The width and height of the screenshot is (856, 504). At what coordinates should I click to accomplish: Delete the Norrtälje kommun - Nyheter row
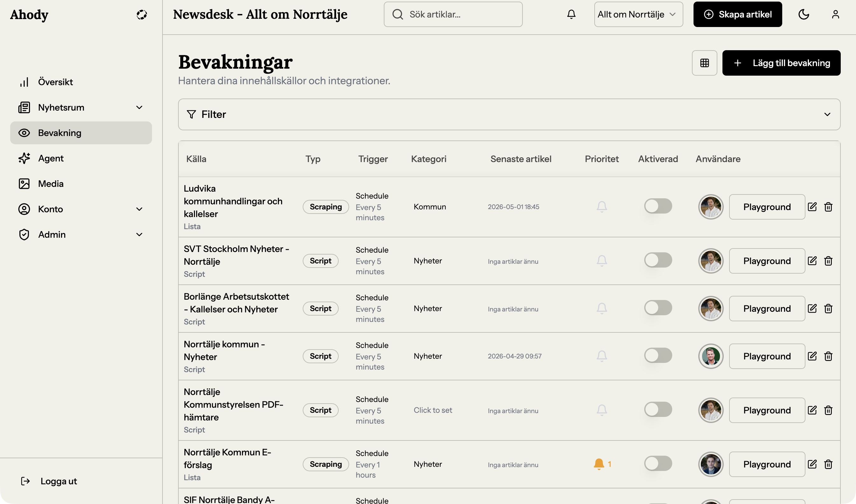tap(828, 356)
